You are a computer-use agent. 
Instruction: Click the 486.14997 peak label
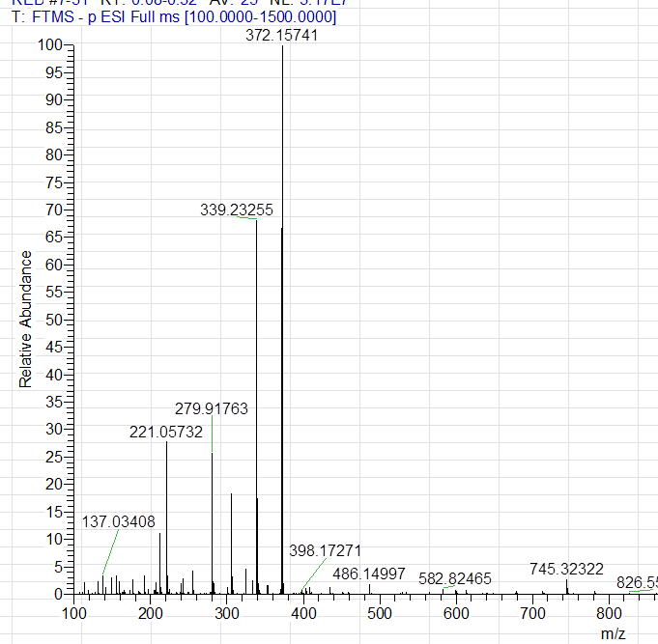coord(368,574)
